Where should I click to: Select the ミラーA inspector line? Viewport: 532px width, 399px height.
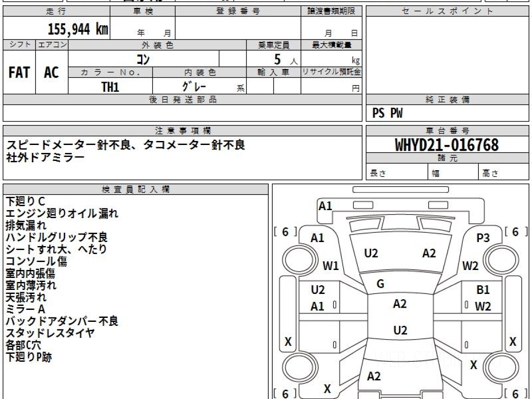point(25,309)
